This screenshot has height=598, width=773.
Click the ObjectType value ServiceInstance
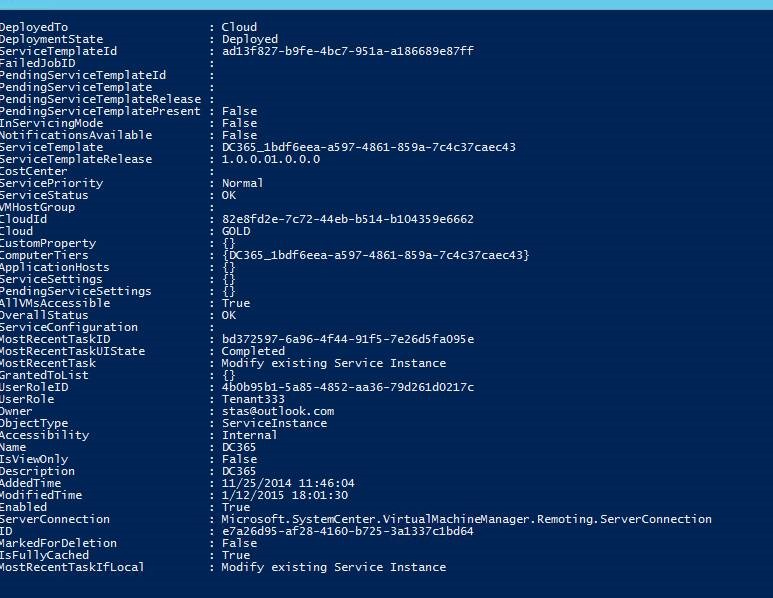point(274,423)
